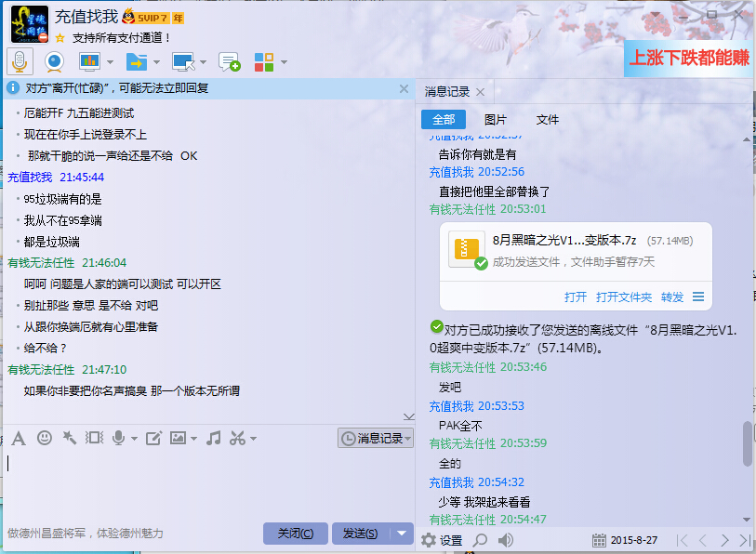Click the message history vertical scrollbar thumb
This screenshot has height=554, width=756.
coord(748,443)
